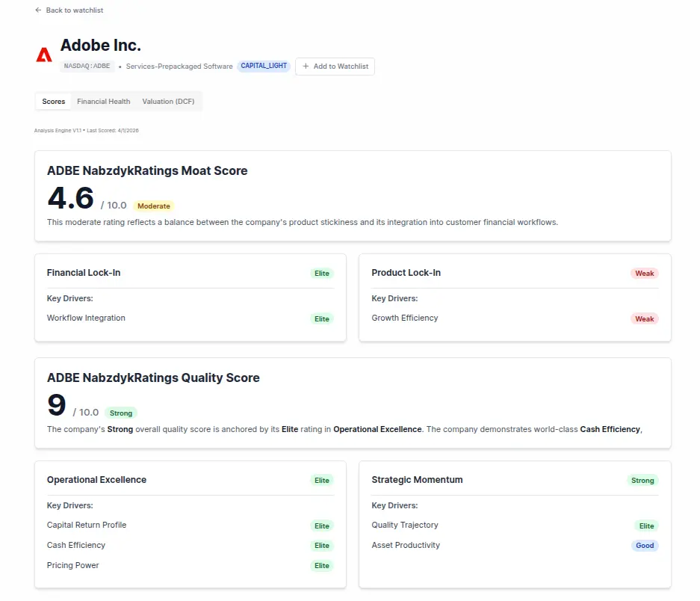The image size is (700, 601).
Task: Click the ADBE NabzdykRatings Quality Score heading
Action: coord(153,377)
